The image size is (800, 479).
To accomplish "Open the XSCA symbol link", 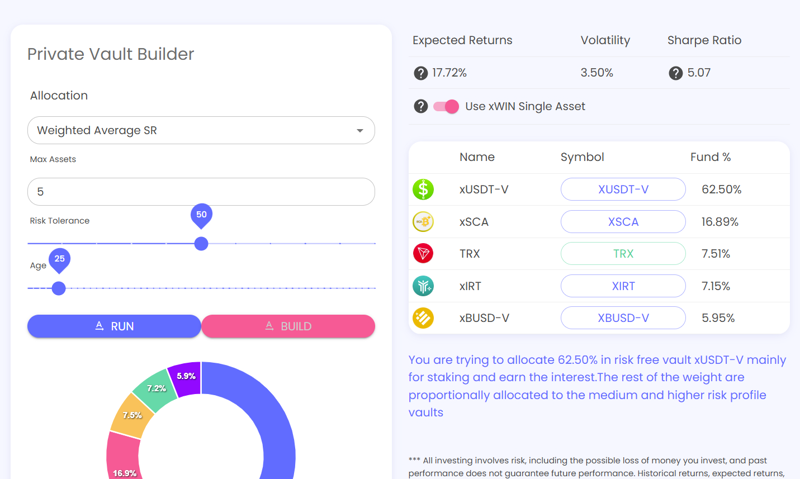I will tap(623, 222).
